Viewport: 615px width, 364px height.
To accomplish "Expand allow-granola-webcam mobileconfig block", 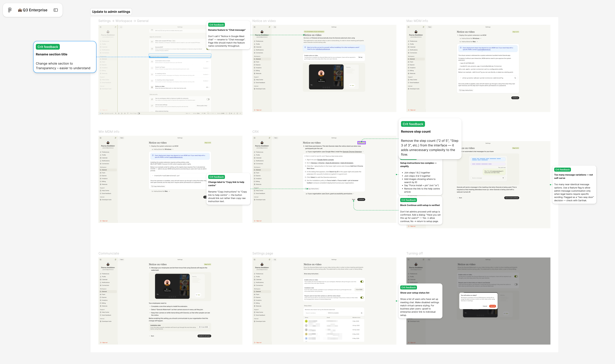I will coord(461,78).
